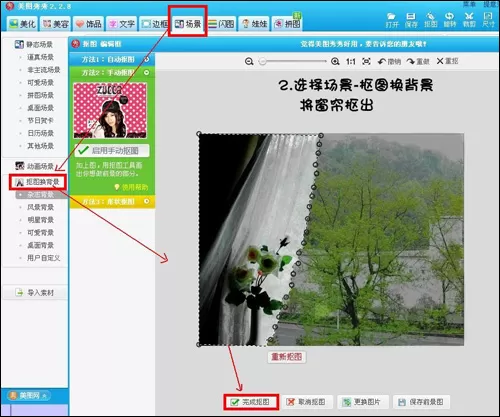This screenshot has height=417, width=500.
Task: Click the zoom out magnifier icon
Action: pyautogui.click(x=249, y=61)
